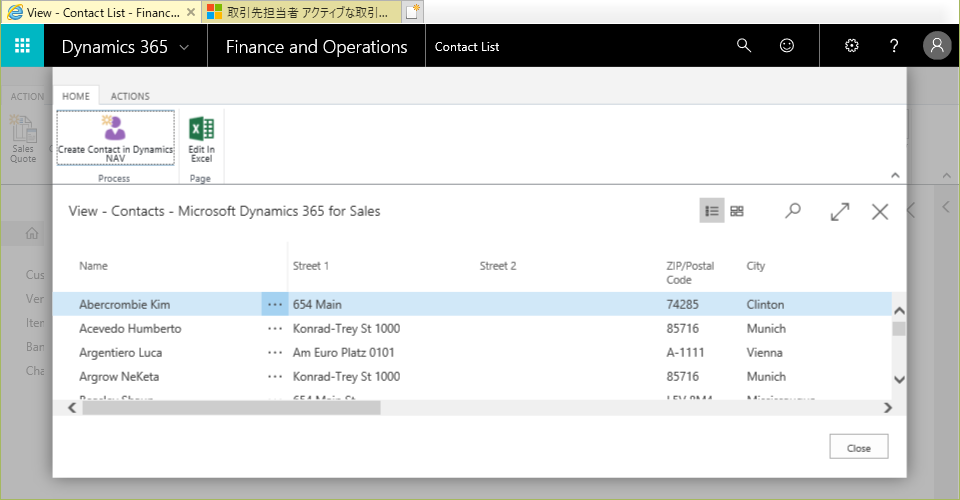This screenshot has height=500, width=960.
Task: Open help question mark icon
Action: point(894,45)
